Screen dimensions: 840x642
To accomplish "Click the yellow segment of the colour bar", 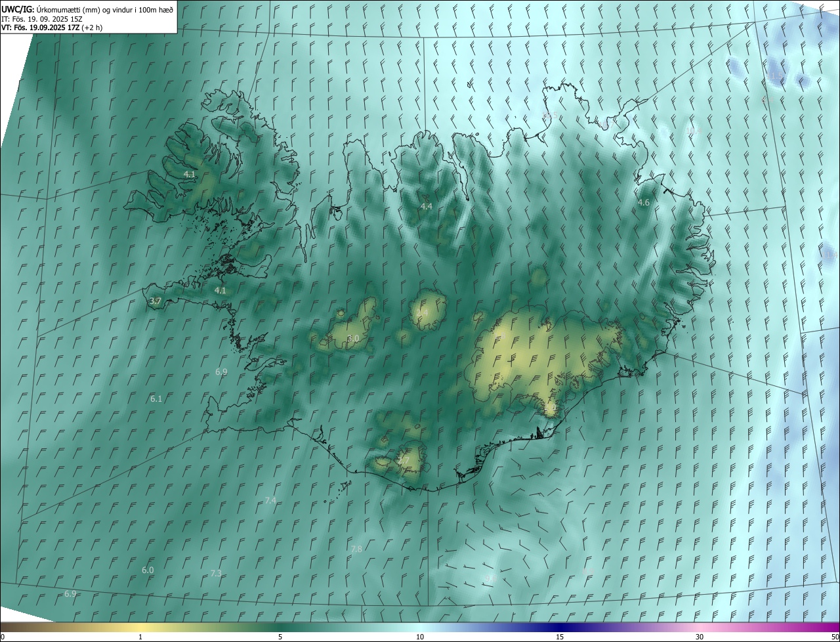I will click(x=140, y=627).
